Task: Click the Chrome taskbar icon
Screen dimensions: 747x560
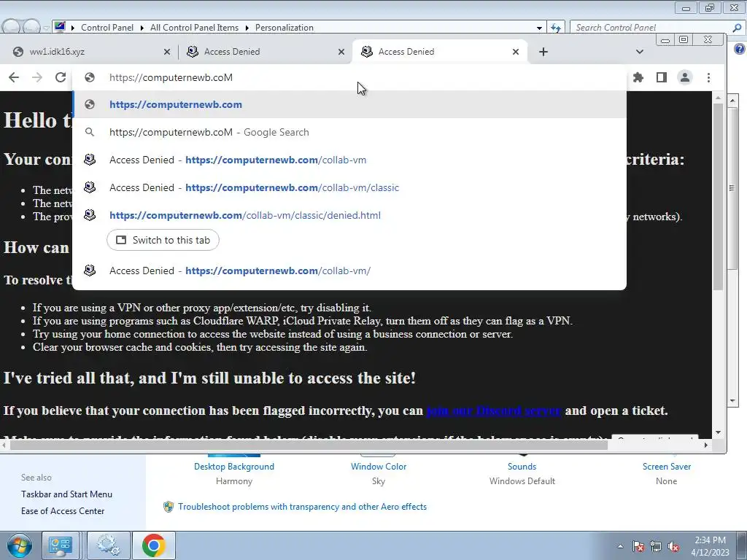Action: (x=153, y=545)
